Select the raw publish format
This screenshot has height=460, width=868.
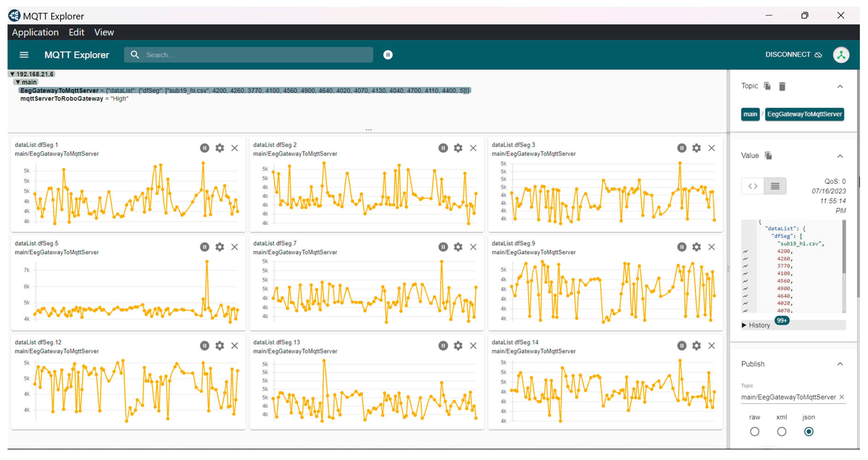tap(754, 431)
